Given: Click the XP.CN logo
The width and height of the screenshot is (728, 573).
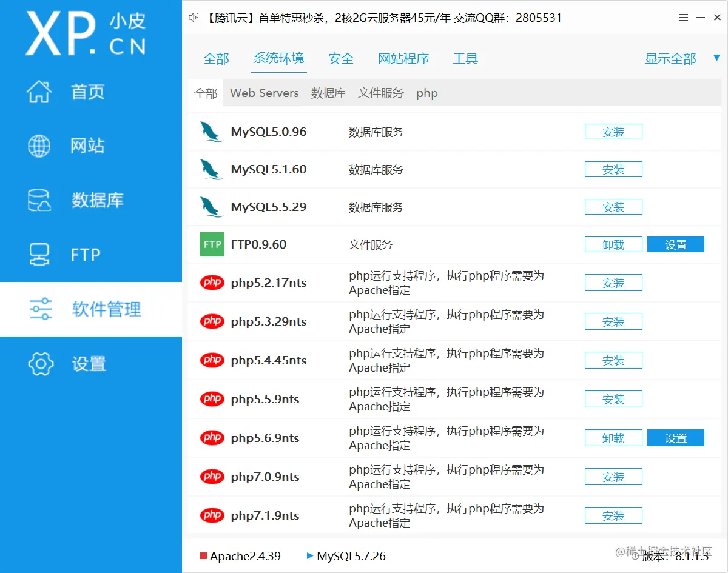Looking at the screenshot, I should pos(86,33).
